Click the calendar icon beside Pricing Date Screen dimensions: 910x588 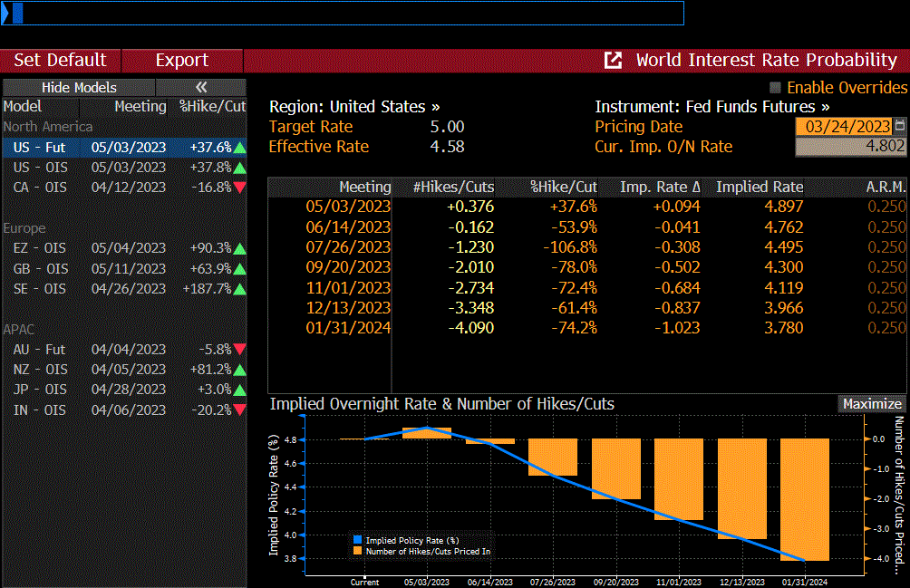[899, 126]
